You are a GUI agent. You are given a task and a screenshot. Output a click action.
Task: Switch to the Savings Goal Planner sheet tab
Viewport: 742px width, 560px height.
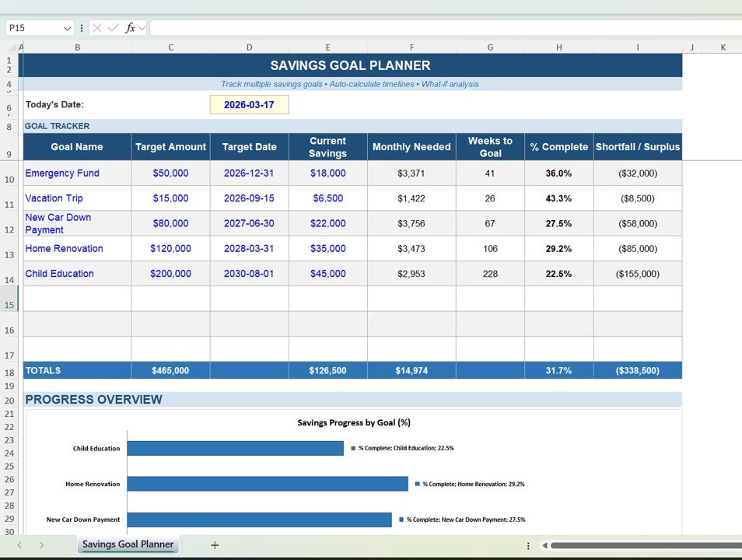click(128, 544)
